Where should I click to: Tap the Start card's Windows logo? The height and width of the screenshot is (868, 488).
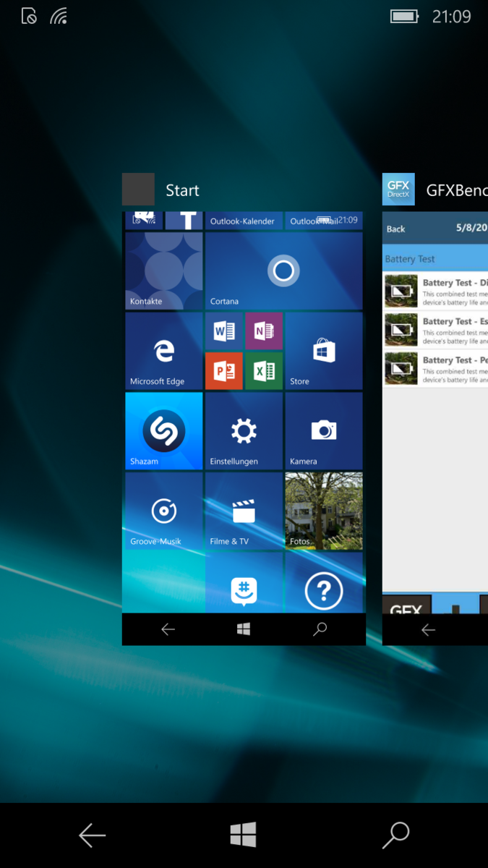[244, 629]
